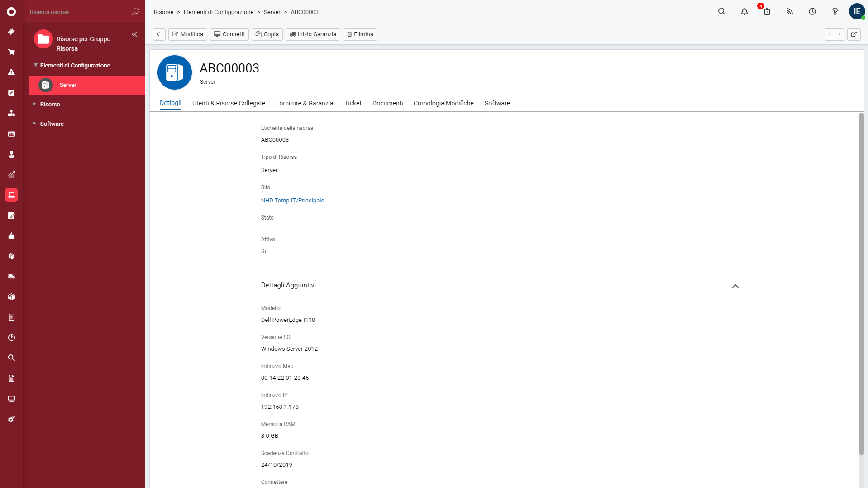868x488 pixels.
Task: Click the Dell PowerEdge t110 value
Action: (288, 320)
